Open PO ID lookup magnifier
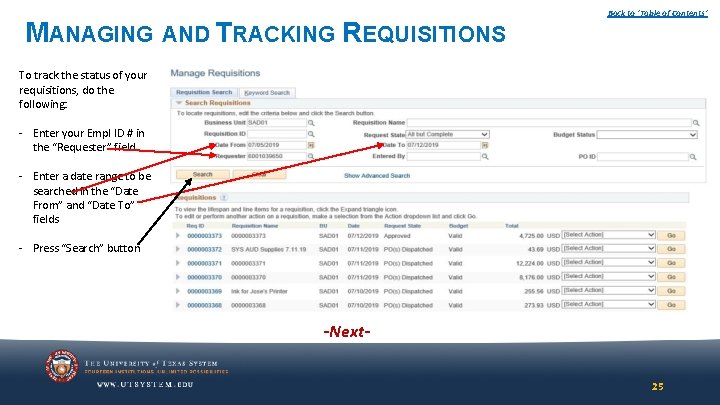720x405 pixels. [x=693, y=157]
